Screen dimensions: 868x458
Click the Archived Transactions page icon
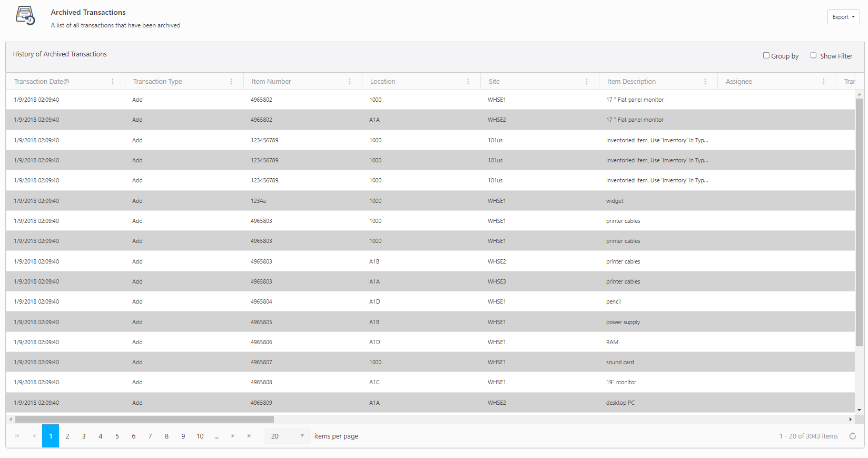25,16
